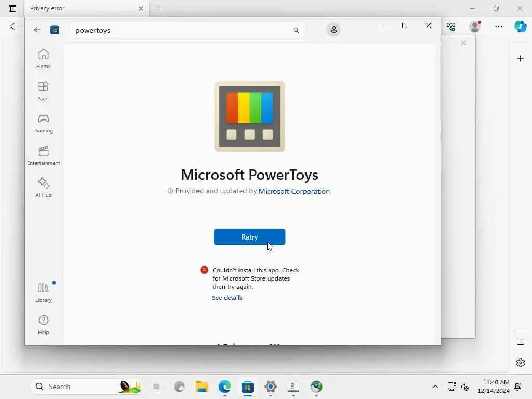
Task: Toggle Edge sidebar layout icon
Action: [521, 342]
